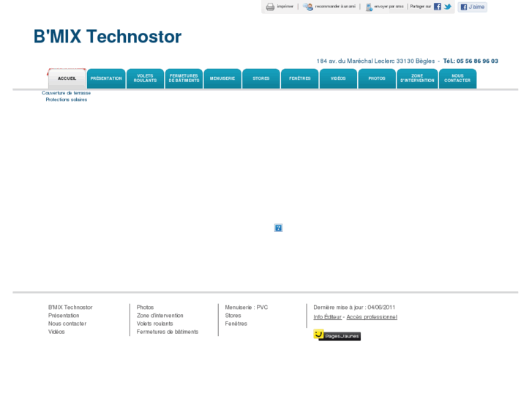Share on Facebook icon
The height and width of the screenshot is (399, 532).
pos(438,7)
